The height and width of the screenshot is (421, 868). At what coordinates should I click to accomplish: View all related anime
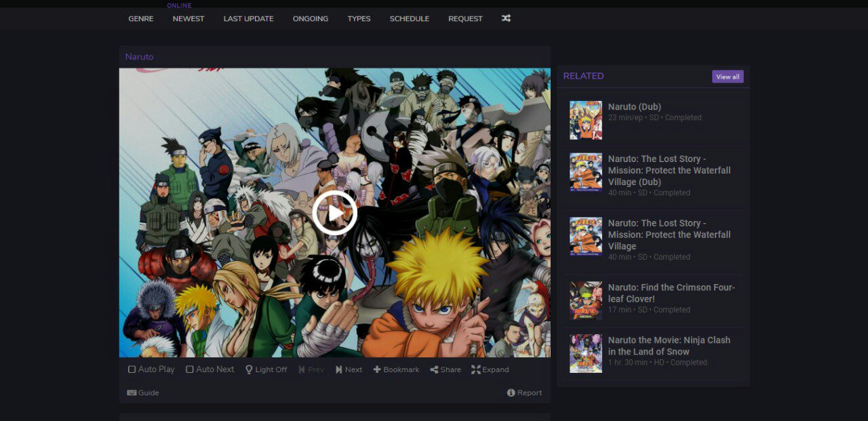pos(728,77)
